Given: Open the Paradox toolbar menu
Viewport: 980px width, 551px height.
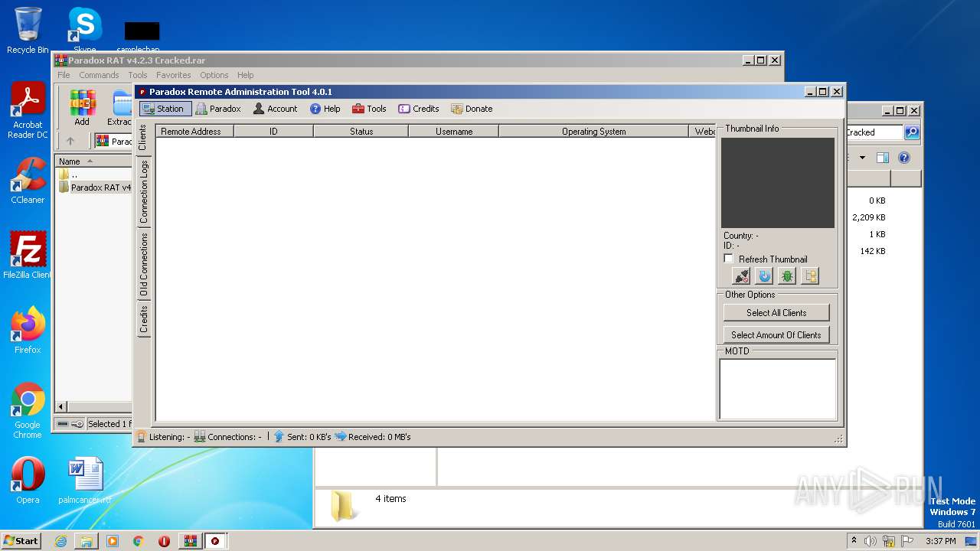Looking at the screenshot, I should coord(218,109).
